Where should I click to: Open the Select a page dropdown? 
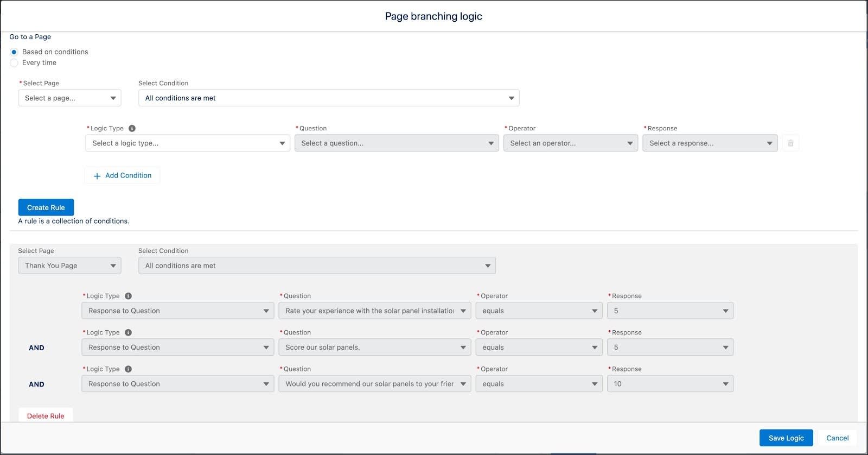pos(69,98)
